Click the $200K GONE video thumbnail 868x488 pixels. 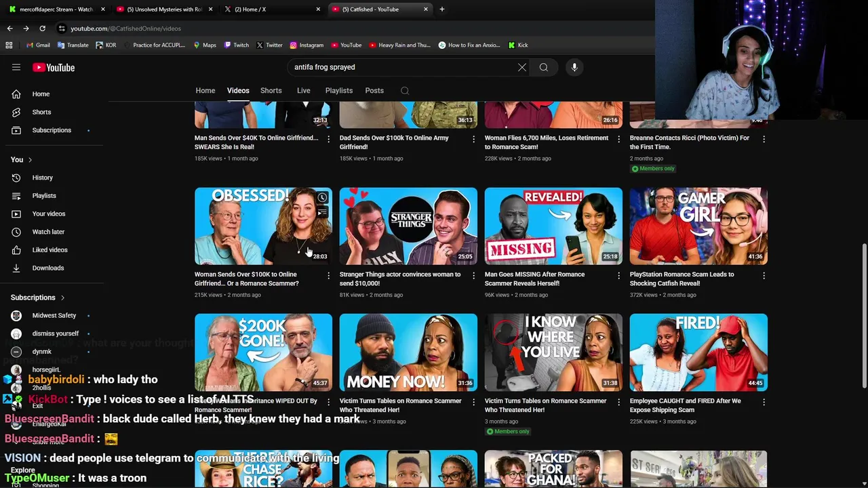[263, 352]
